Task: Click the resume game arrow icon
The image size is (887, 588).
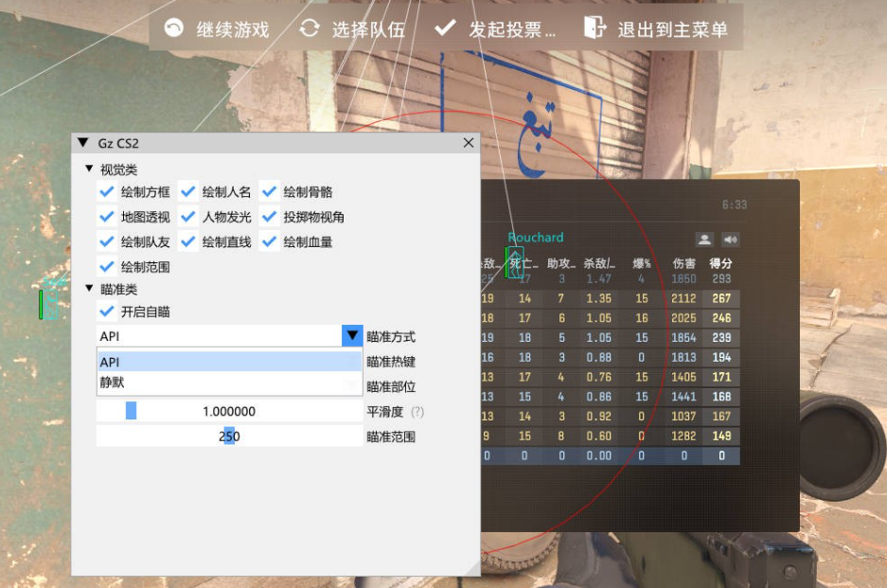Action: 173,27
